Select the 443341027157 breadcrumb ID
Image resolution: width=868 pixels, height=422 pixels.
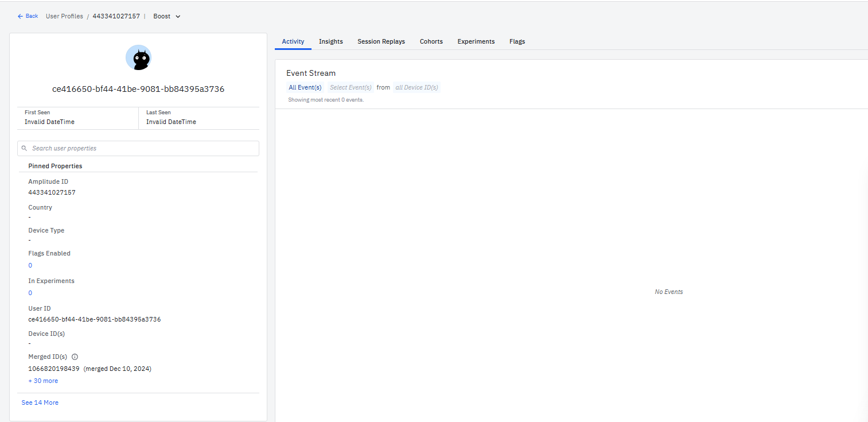(116, 16)
